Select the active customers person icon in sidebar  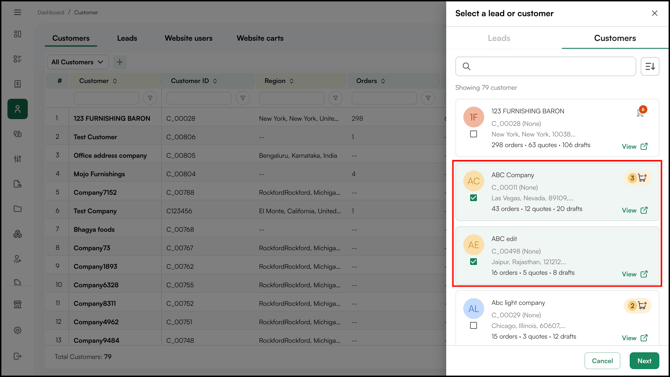18,109
